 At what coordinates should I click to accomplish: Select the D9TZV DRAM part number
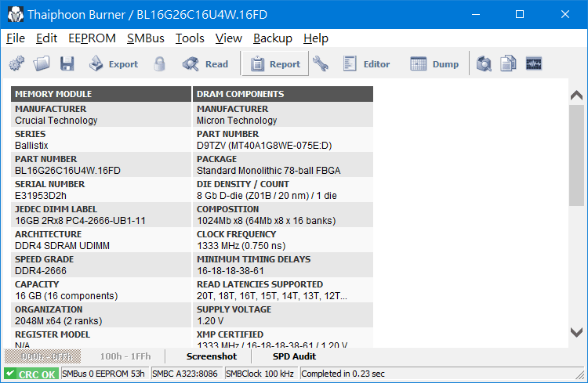click(x=264, y=146)
